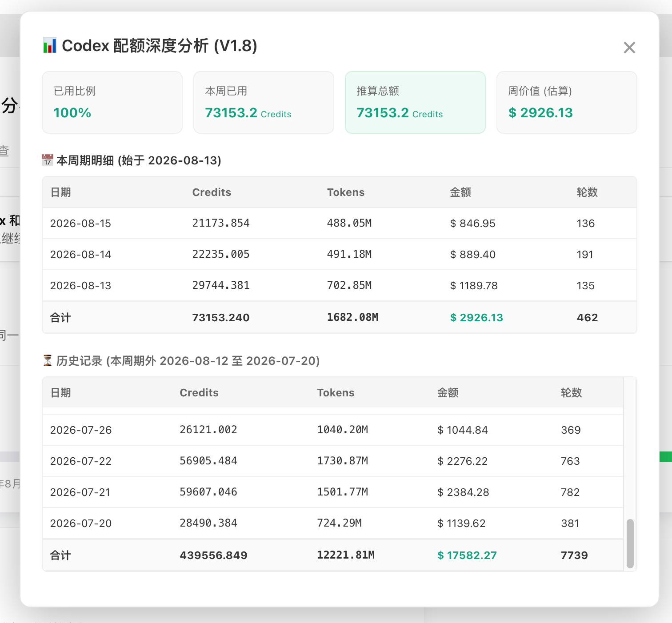The image size is (672, 623).
Task: Click current cycle total rounds 462
Action: tap(587, 318)
